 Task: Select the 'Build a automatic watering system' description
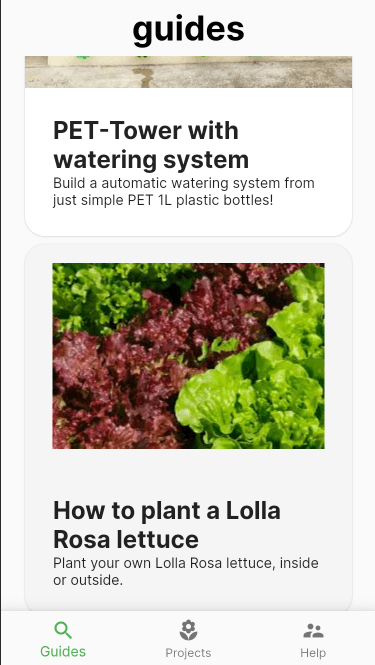pos(184,191)
